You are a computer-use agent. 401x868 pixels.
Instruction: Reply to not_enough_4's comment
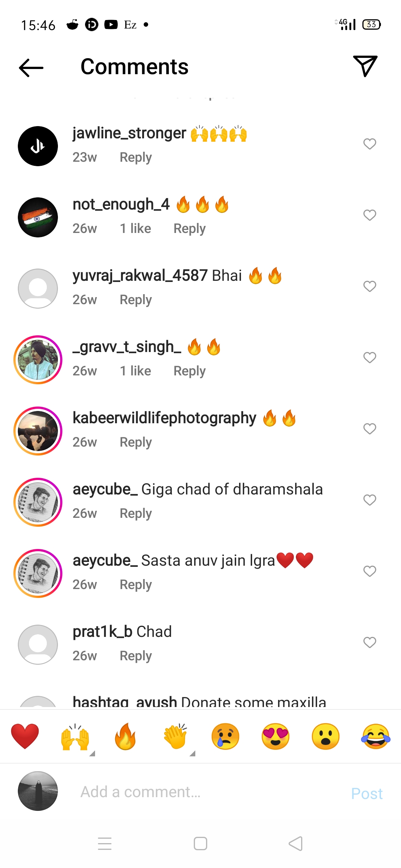point(190,228)
